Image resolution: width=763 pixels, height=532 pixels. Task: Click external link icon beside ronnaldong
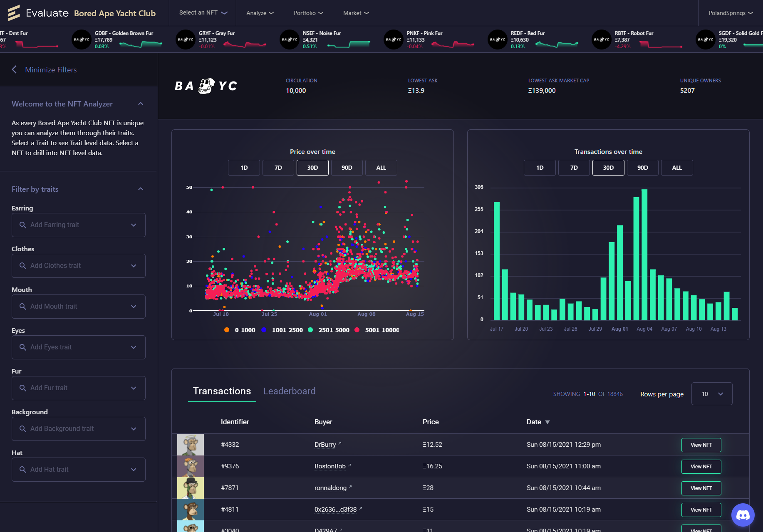(350, 487)
